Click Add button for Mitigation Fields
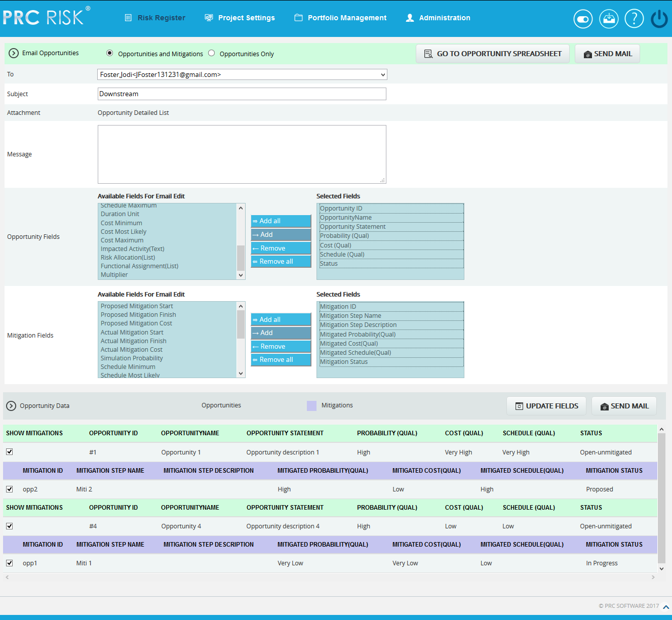This screenshot has height=620, width=672. click(x=281, y=333)
